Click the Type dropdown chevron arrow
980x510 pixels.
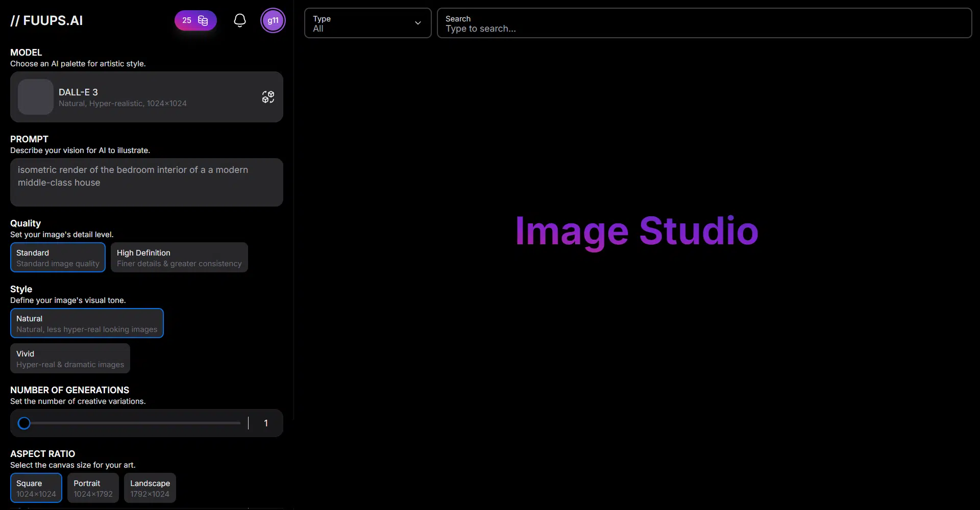tap(418, 23)
